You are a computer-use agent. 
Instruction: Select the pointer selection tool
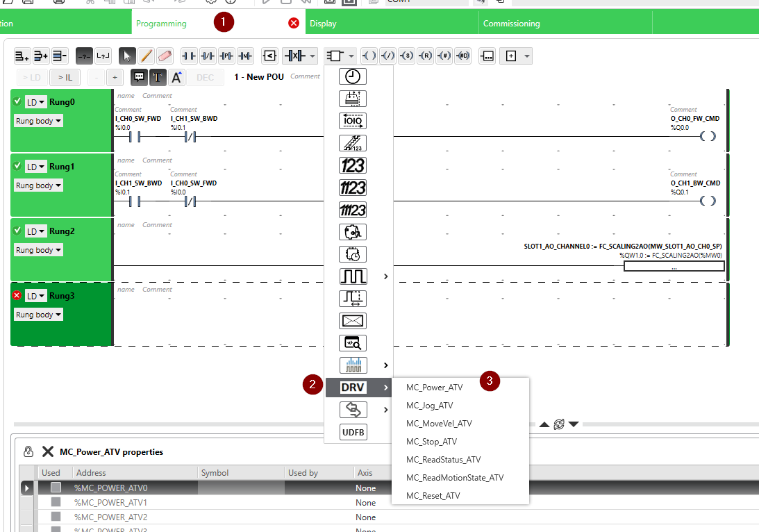coord(127,56)
